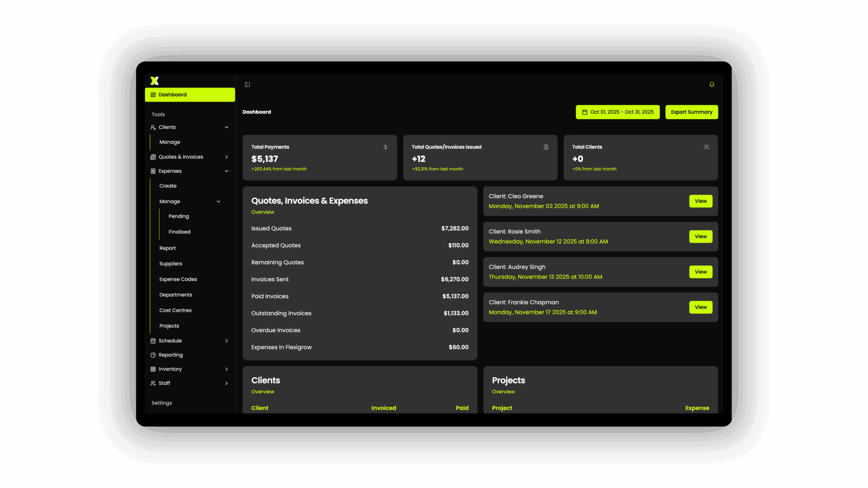Open the Oct 2025 date range picker

617,112
